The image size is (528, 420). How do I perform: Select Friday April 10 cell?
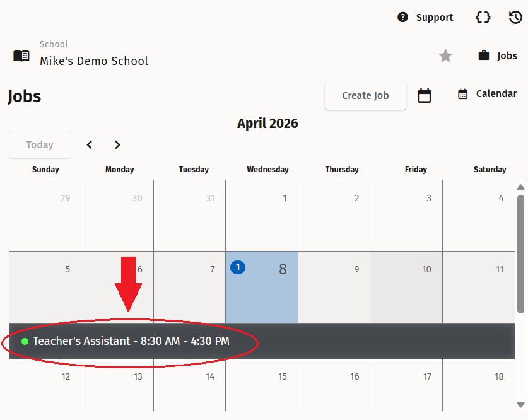[406, 287]
